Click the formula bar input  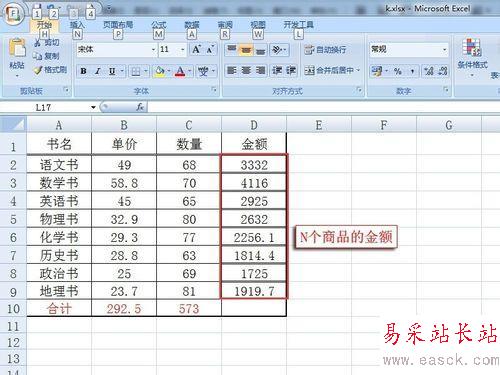[x=323, y=107]
